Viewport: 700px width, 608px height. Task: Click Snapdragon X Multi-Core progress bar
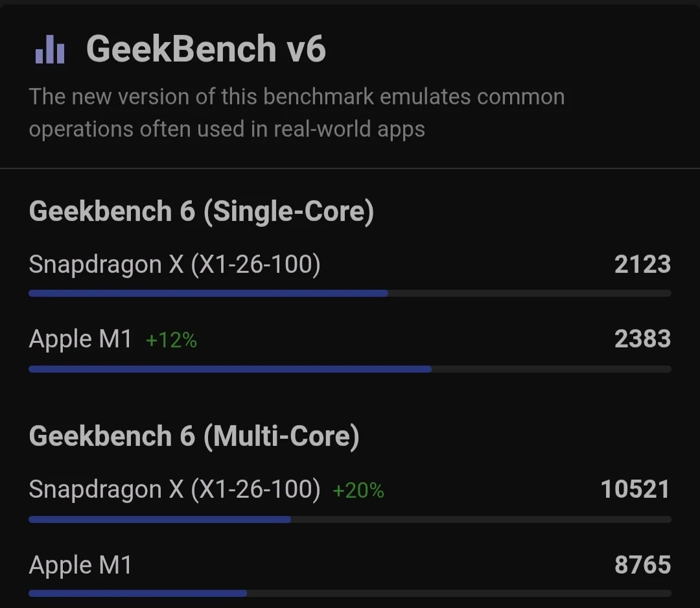[350, 519]
